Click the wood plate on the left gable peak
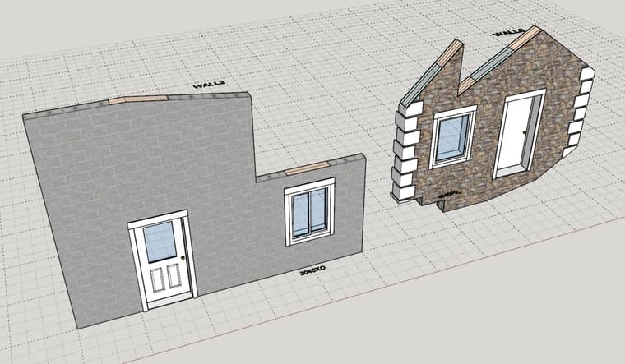Image resolution: width=625 pixels, height=364 pixels. [x=450, y=53]
